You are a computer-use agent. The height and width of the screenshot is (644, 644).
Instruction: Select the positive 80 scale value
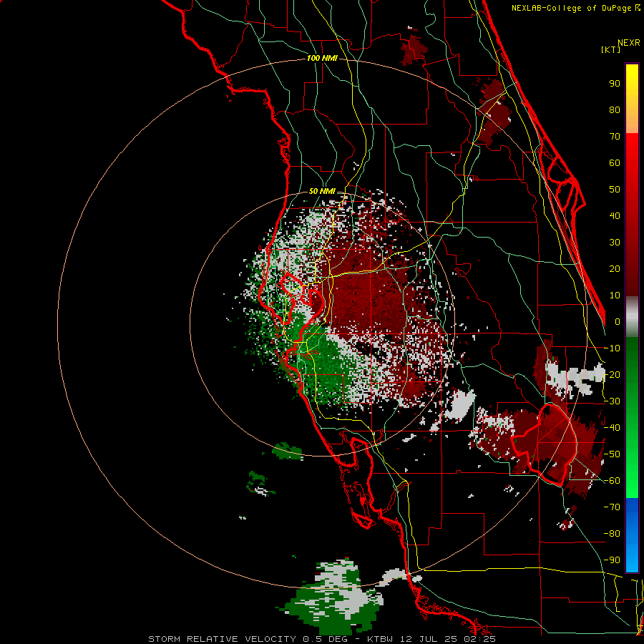(615, 109)
